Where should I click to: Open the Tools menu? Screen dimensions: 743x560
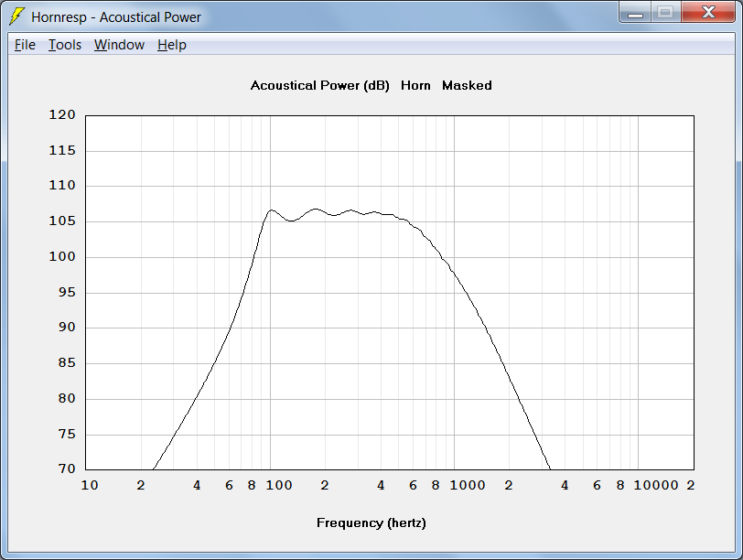(65, 45)
